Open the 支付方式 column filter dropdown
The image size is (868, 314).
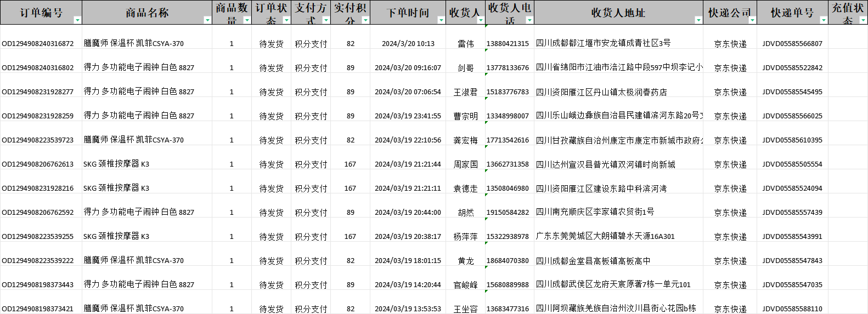(x=326, y=20)
